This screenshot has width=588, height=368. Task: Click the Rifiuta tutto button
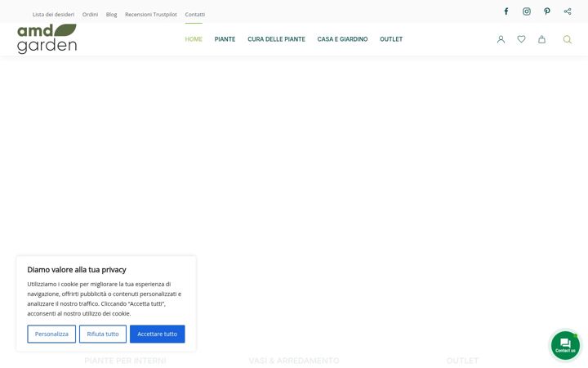103,334
